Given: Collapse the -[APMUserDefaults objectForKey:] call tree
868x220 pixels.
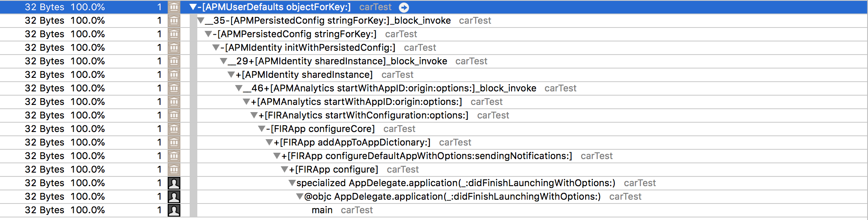Looking at the screenshot, I should coord(193,7).
